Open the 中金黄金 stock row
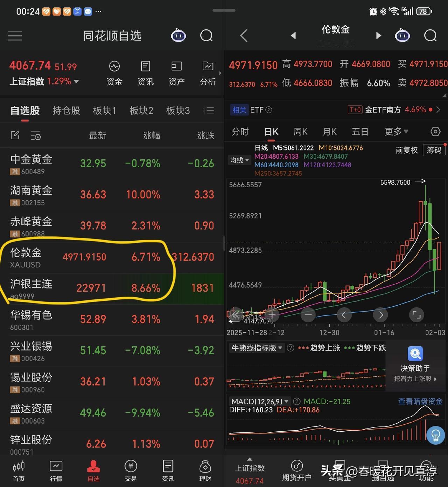The height and width of the screenshot is (487, 448). click(112, 164)
